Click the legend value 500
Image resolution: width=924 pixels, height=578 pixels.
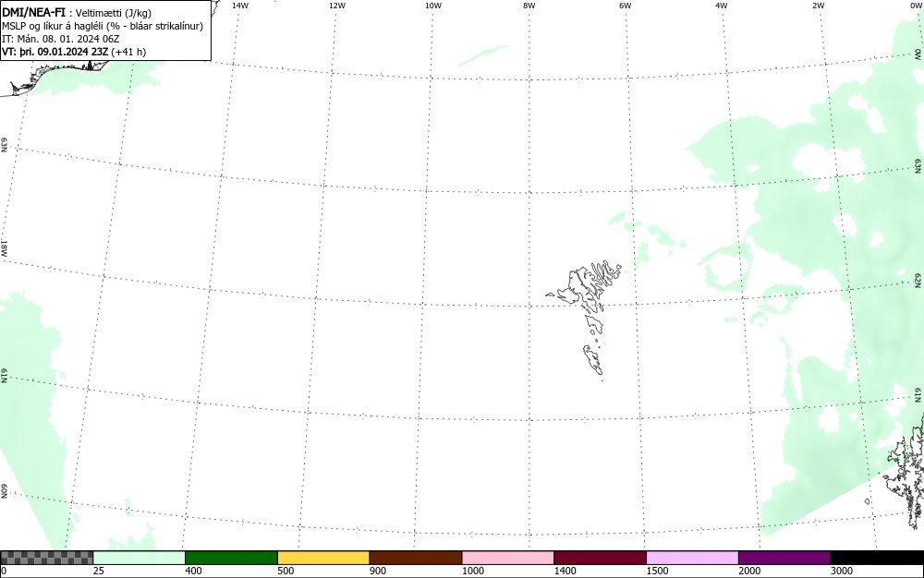pyautogui.click(x=286, y=571)
